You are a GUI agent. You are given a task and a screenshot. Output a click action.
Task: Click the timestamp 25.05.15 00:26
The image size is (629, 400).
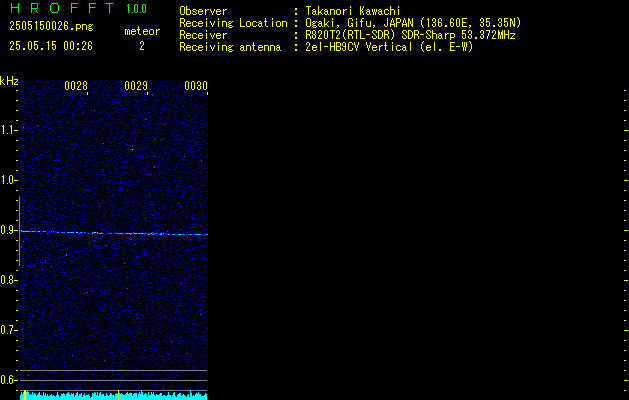click(51, 46)
